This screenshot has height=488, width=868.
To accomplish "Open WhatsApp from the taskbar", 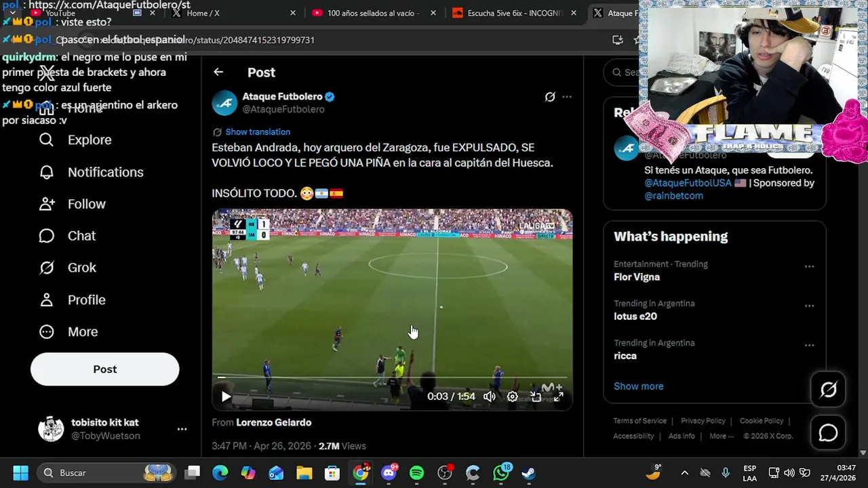I will pos(501,473).
